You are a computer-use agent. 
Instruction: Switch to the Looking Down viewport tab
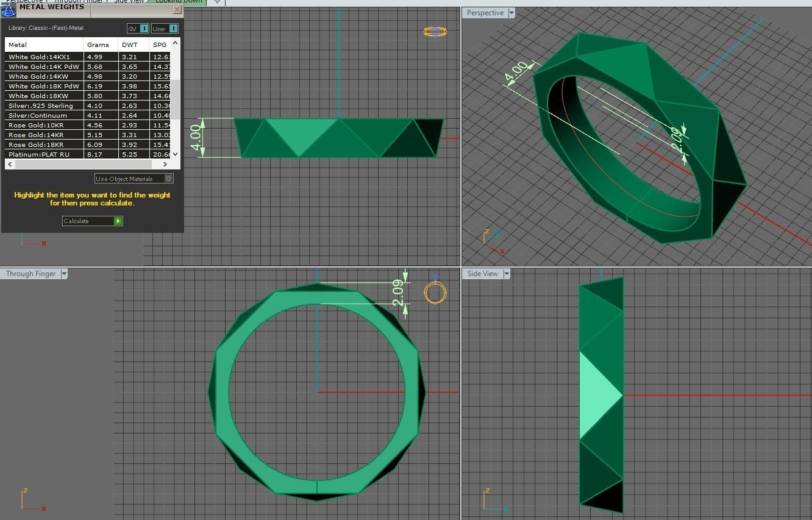tap(179, 2)
